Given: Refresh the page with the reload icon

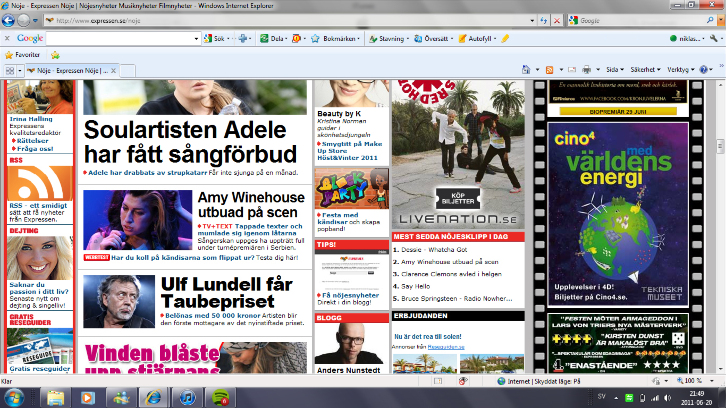Looking at the screenshot, I should click(544, 21).
